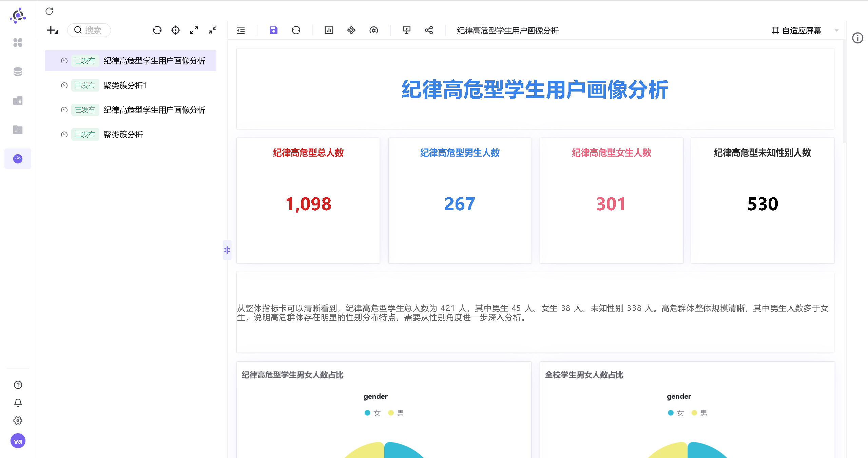
Task: Select the 纪律高危型总人数 card title
Action: 308,153
